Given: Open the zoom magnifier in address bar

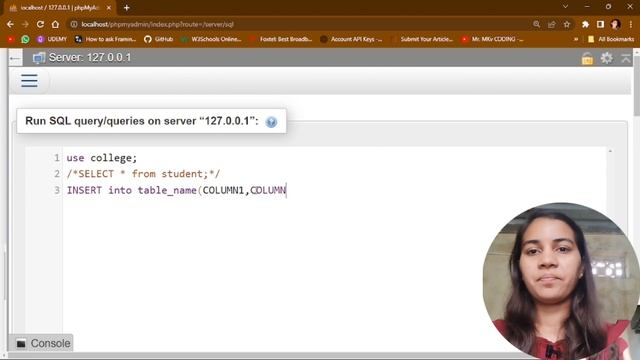Looking at the screenshot, I should tap(536, 24).
